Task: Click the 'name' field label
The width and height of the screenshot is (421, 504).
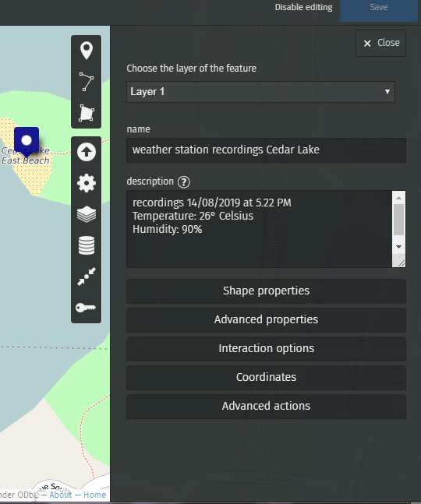Action: pos(138,129)
